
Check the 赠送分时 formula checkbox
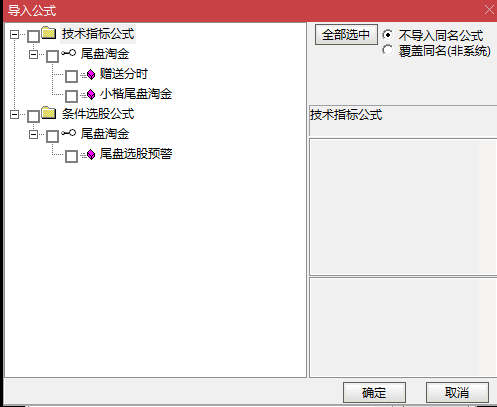point(71,76)
